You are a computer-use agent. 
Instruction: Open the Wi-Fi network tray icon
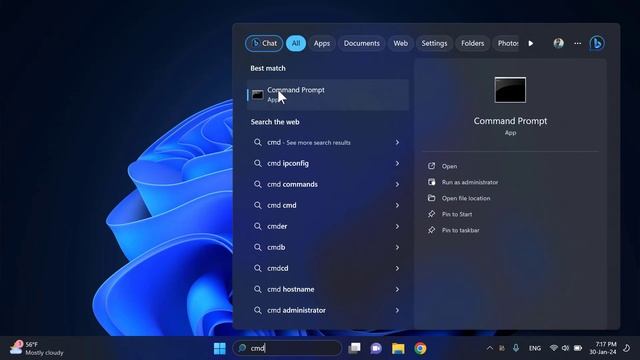click(x=553, y=348)
